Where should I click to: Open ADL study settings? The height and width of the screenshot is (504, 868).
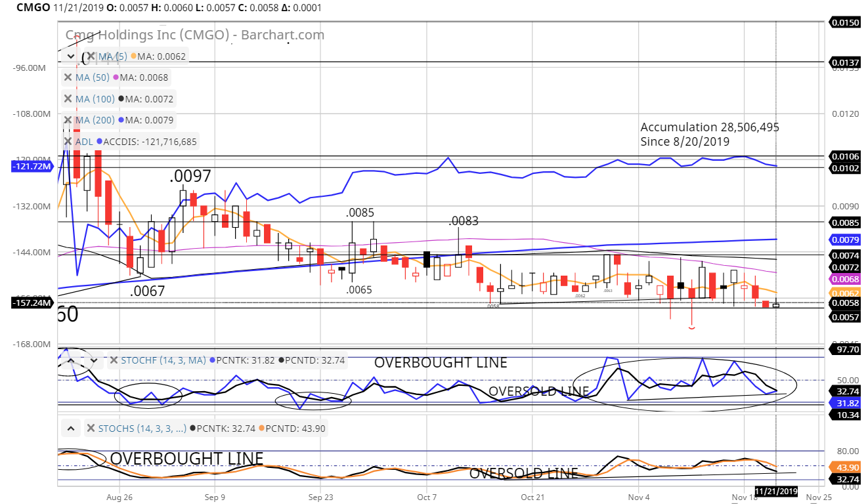click(84, 141)
